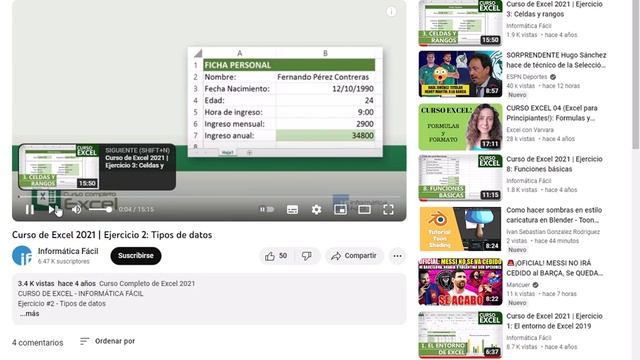Like the video with thumbs up
This screenshot has width=640, height=360.
pos(276,256)
